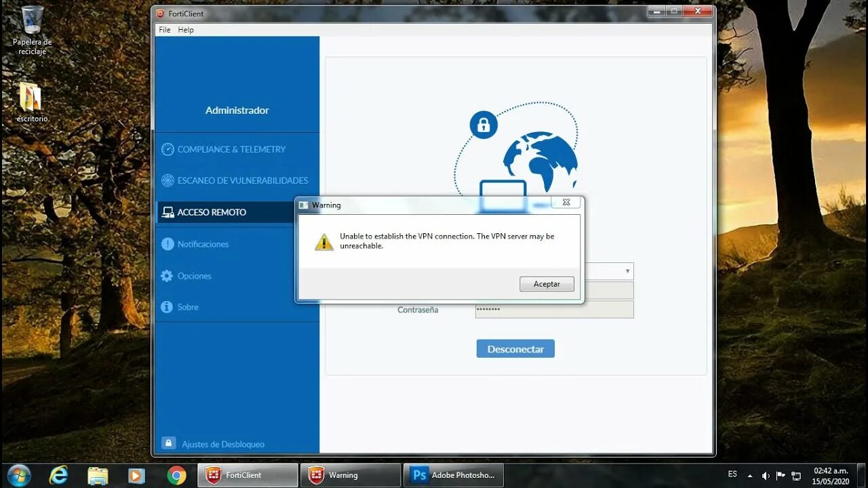Click the Contraseña label
The image size is (868, 488).
418,310
